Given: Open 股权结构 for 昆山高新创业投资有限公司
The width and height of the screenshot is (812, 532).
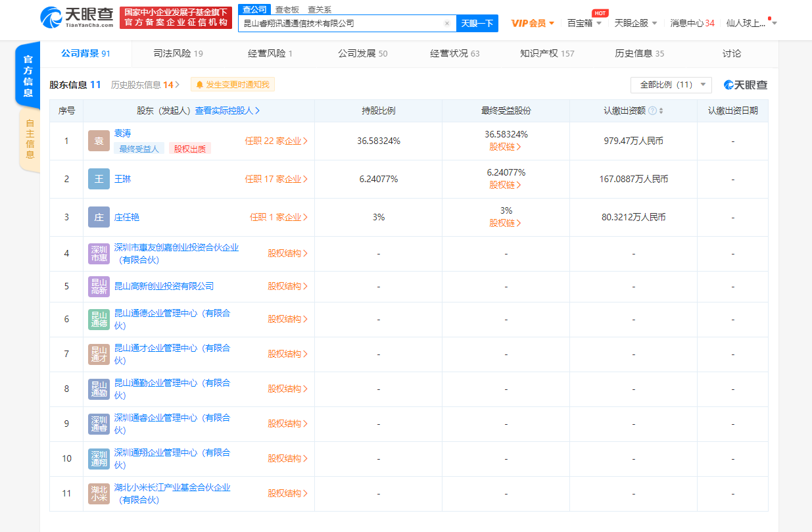Looking at the screenshot, I should point(287,287).
